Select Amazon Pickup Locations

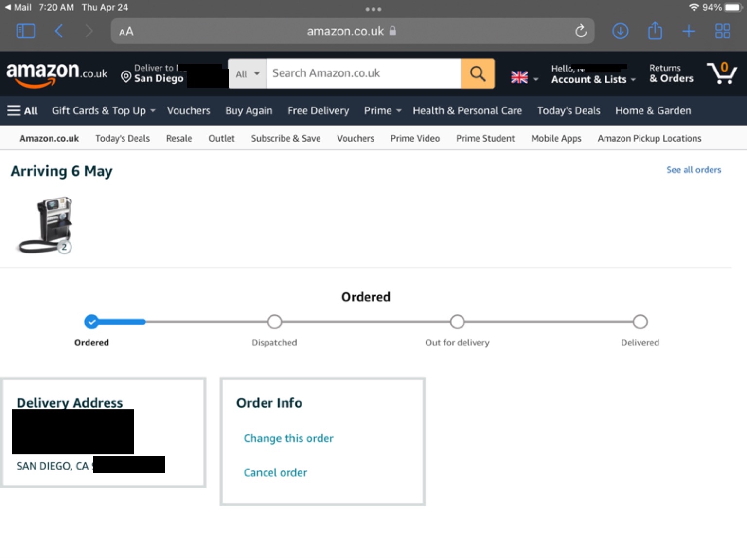pos(650,138)
